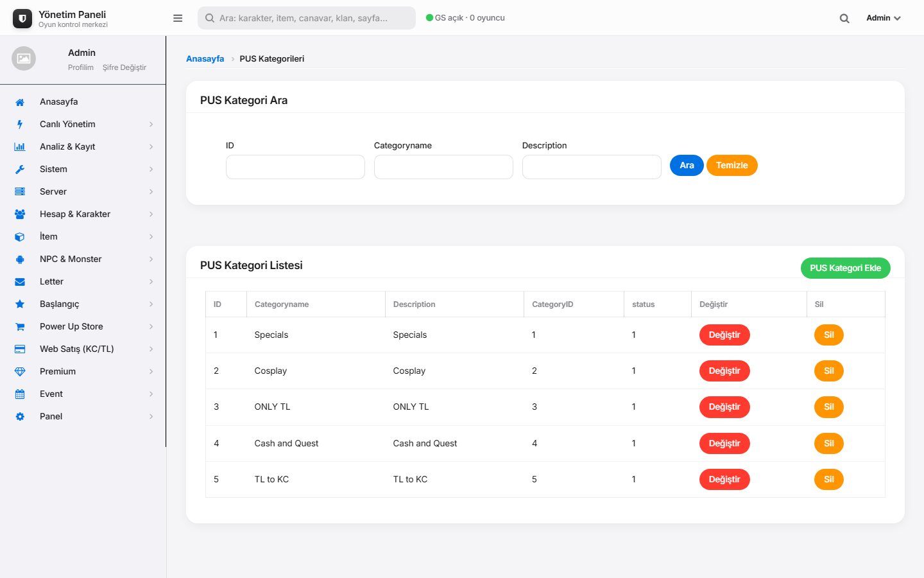
Task: Open the Hesap & Karakter menu item
Action: (83, 215)
